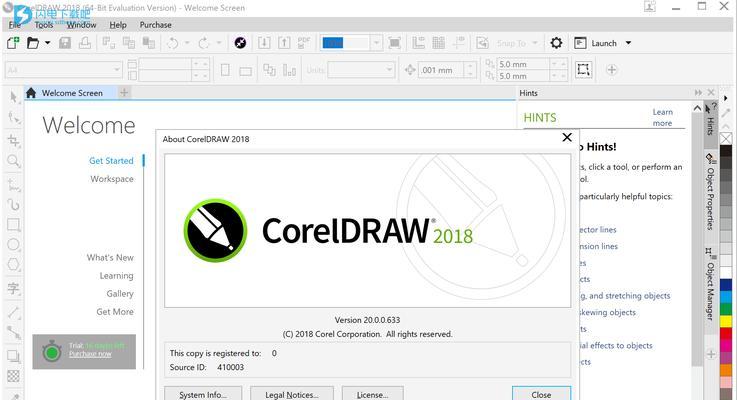Switch to the Welcome Screen tab
The height and width of the screenshot is (400, 737).
70,93
